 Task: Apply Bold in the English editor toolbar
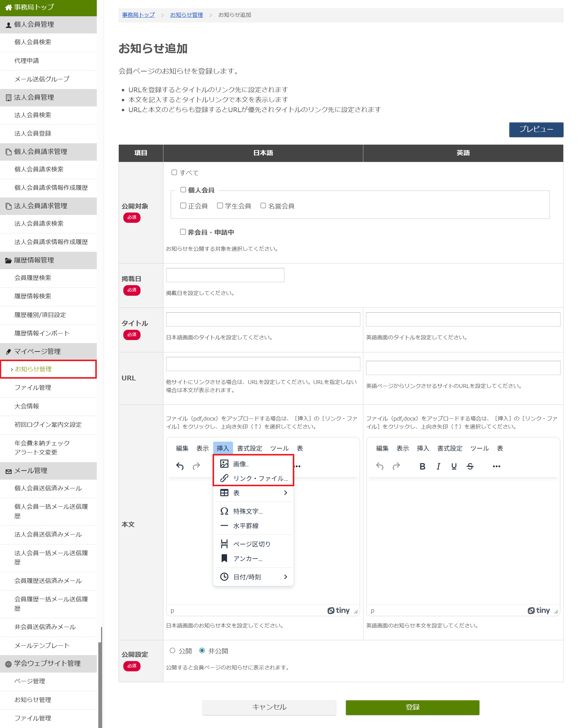422,466
